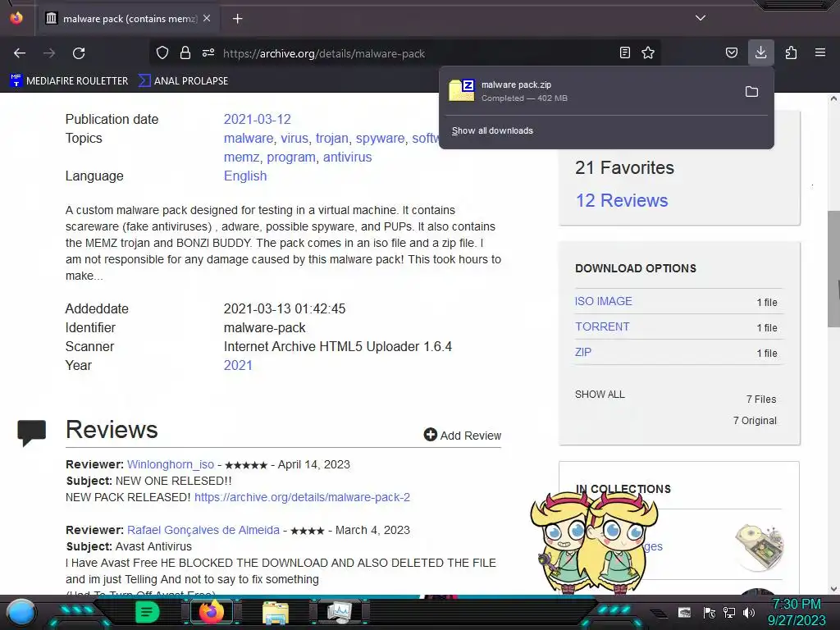Image resolution: width=840 pixels, height=630 pixels.
Task: Close the malware pack tab
Action: (x=207, y=18)
